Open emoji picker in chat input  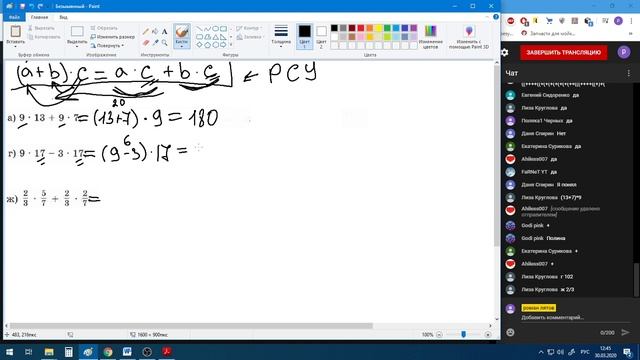[x=510, y=332]
